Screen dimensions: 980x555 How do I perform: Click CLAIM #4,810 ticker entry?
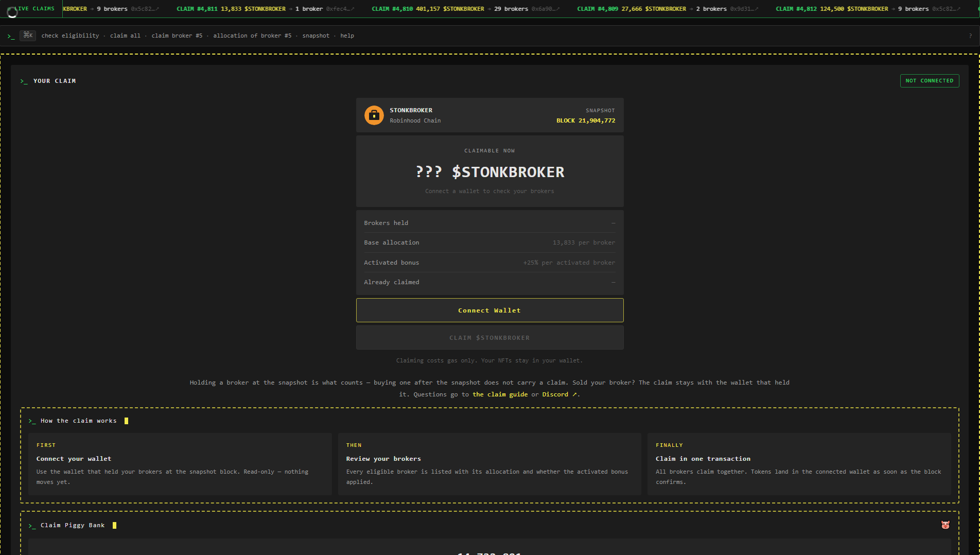click(466, 9)
